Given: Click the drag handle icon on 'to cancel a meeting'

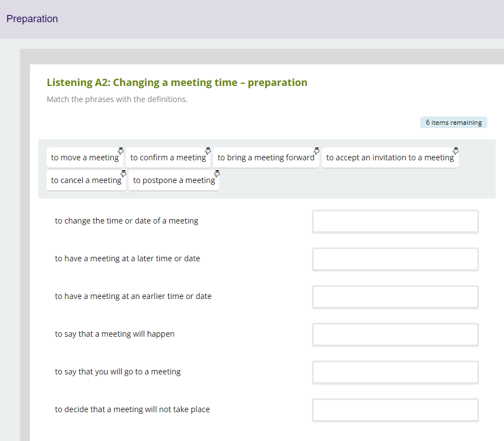Looking at the screenshot, I should (123, 174).
